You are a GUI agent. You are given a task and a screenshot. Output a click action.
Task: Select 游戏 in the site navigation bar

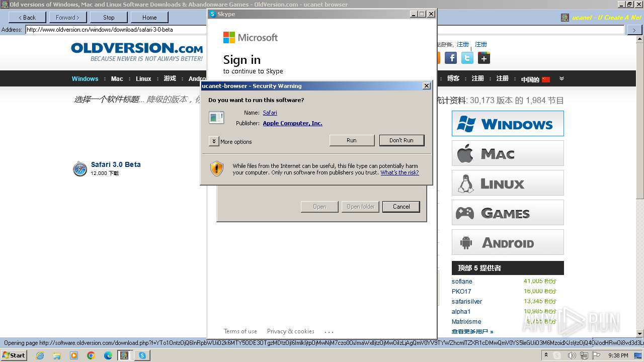click(170, 78)
